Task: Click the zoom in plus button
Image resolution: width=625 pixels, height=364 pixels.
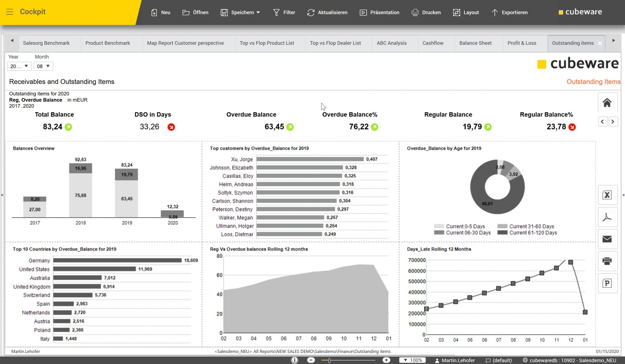Action: click(386, 360)
